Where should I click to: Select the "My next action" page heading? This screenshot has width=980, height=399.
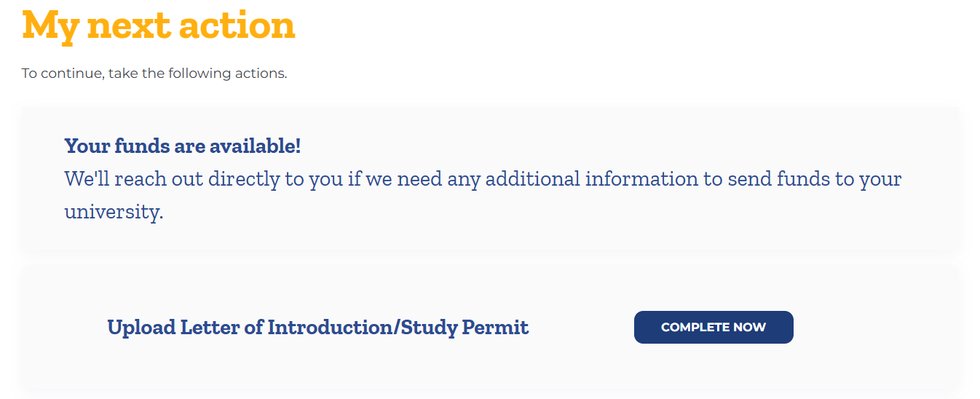tap(159, 25)
